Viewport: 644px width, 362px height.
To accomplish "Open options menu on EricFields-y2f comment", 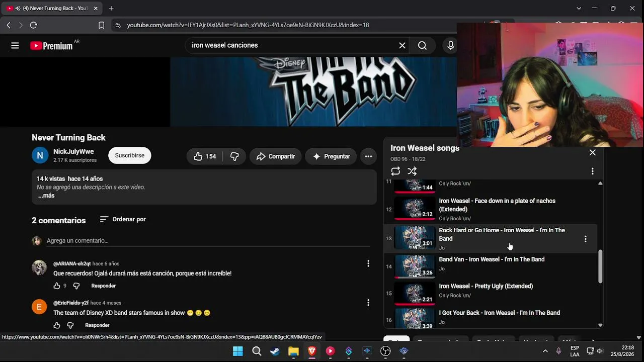I will coord(368,303).
